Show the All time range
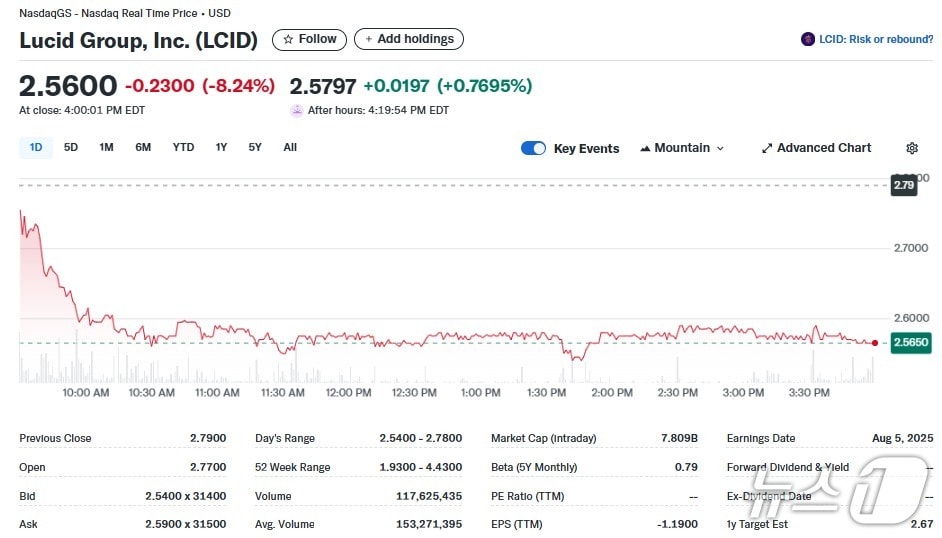 click(x=290, y=147)
